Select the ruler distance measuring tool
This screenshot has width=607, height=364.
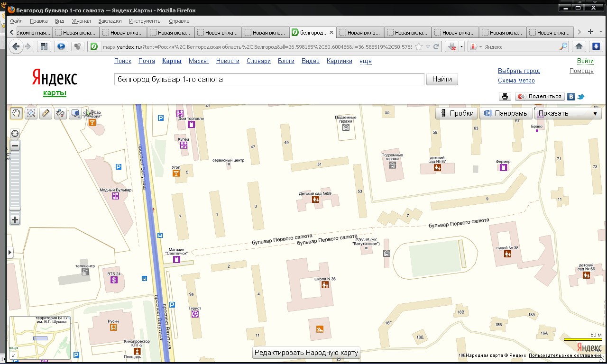pyautogui.click(x=46, y=113)
